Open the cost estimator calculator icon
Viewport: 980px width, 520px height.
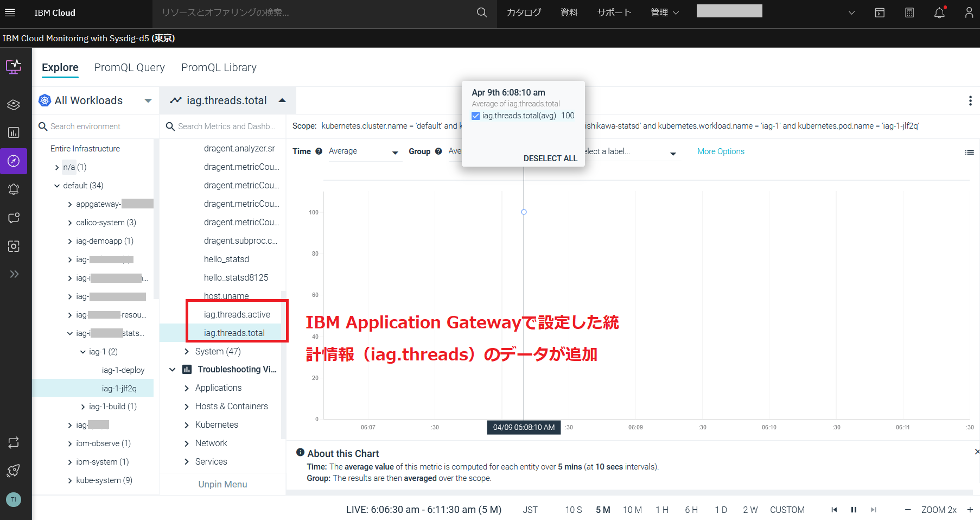(909, 12)
